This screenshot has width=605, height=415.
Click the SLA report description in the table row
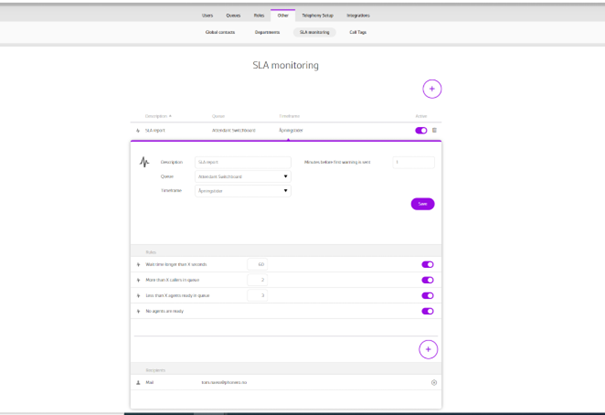(155, 131)
